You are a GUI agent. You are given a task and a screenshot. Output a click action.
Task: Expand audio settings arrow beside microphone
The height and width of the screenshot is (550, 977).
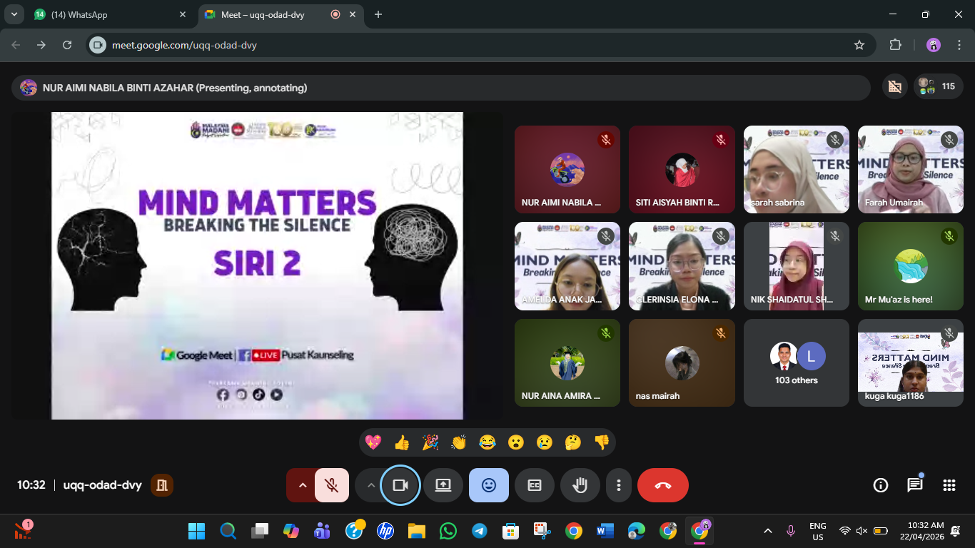point(302,485)
